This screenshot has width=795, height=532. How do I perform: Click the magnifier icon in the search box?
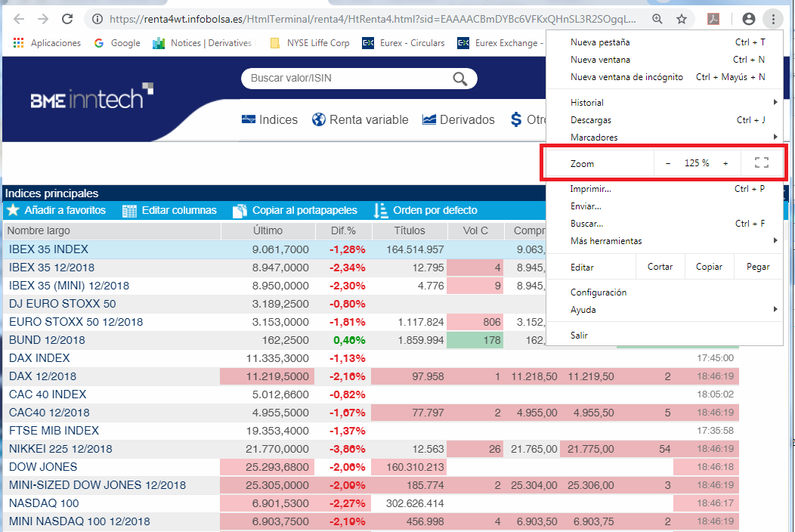tap(460, 79)
